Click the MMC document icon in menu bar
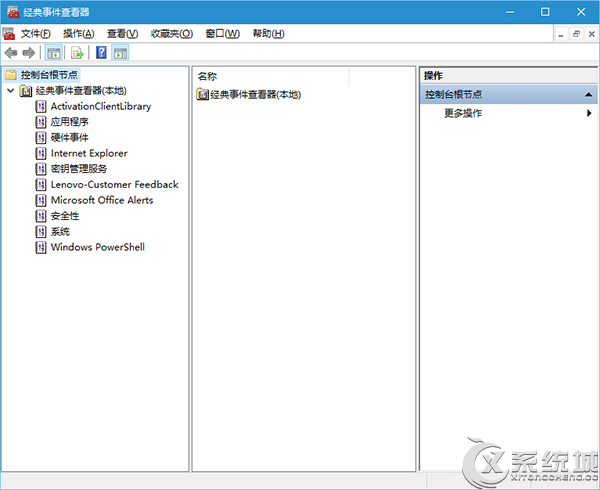Screen dimensions: 600x490 tap(8, 34)
